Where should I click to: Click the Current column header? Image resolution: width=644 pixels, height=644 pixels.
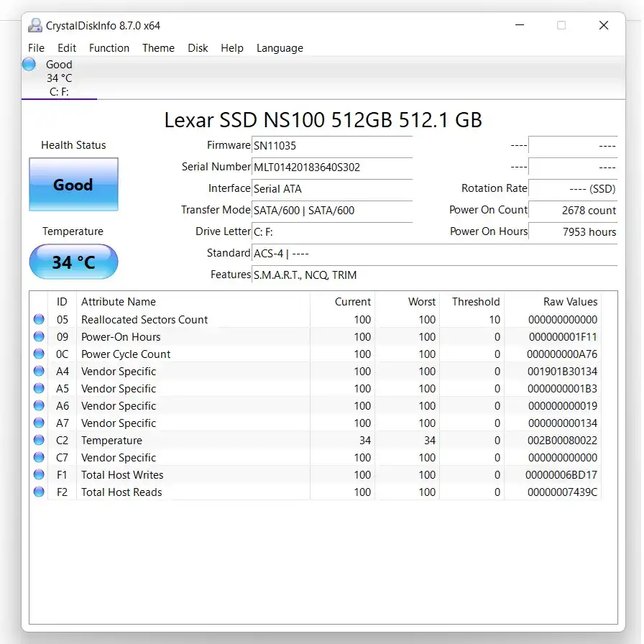[x=353, y=301]
